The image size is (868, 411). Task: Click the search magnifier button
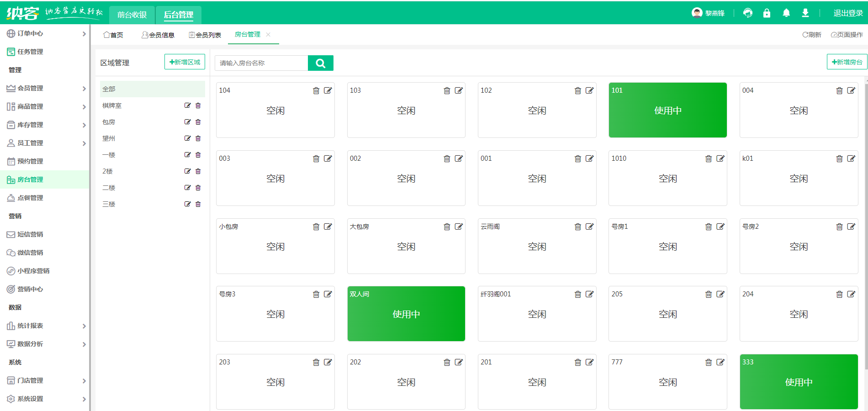tap(320, 63)
